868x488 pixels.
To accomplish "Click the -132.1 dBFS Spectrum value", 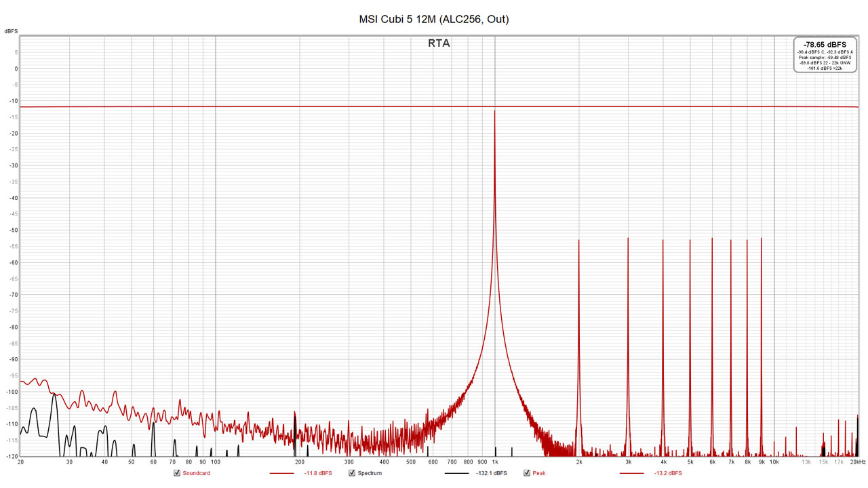I will pyautogui.click(x=492, y=473).
